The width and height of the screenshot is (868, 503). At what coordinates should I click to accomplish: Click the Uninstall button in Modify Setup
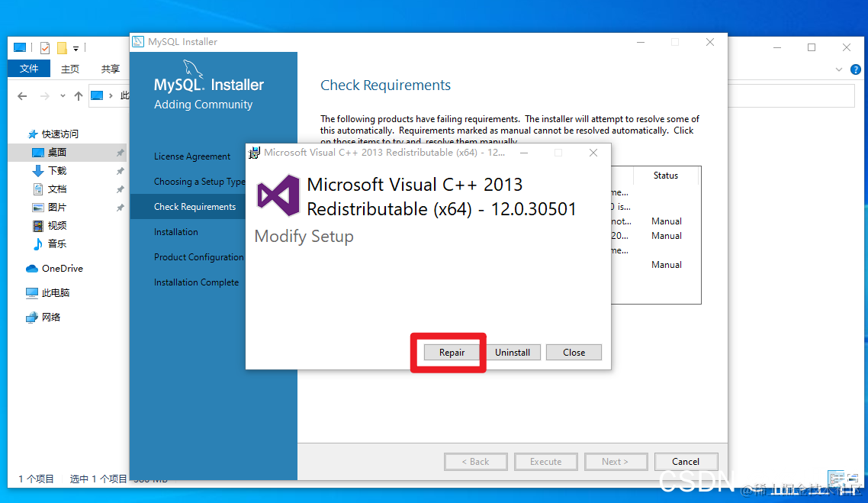[x=512, y=353]
